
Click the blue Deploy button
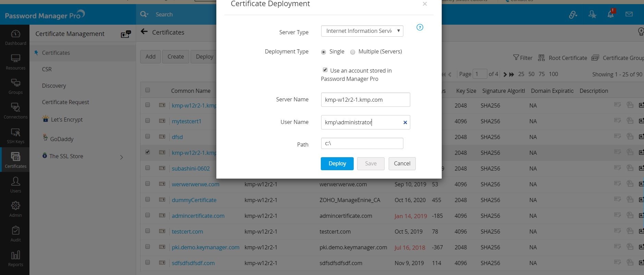[337, 163]
